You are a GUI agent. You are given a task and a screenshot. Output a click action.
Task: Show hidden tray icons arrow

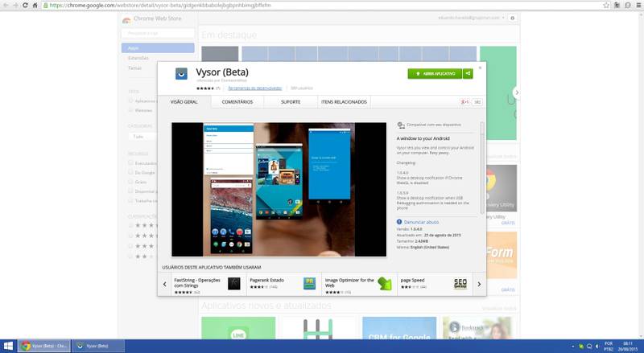(573, 347)
